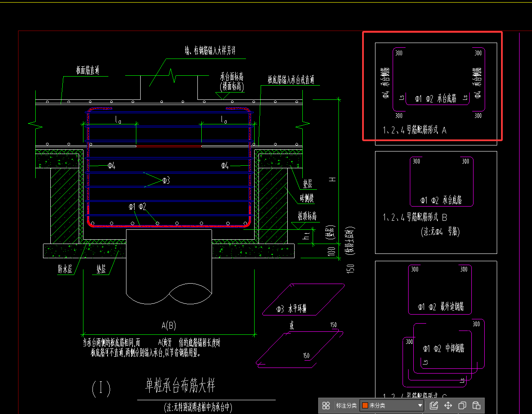Select the 墙、柱钢筋锚入大样另详 note
Image resolution: width=532 pixels, height=414 pixels.
[210, 51]
